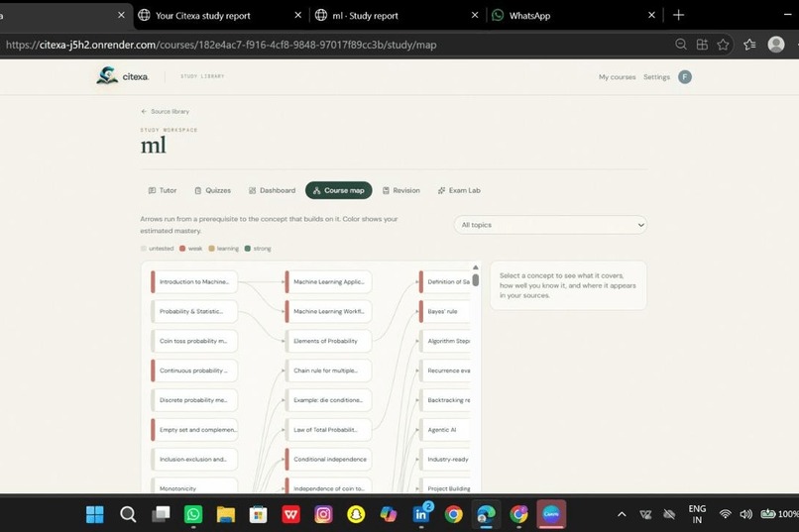Viewport: 799px width, 532px height.
Task: Bookmark this page with the star icon
Action: tap(723, 45)
